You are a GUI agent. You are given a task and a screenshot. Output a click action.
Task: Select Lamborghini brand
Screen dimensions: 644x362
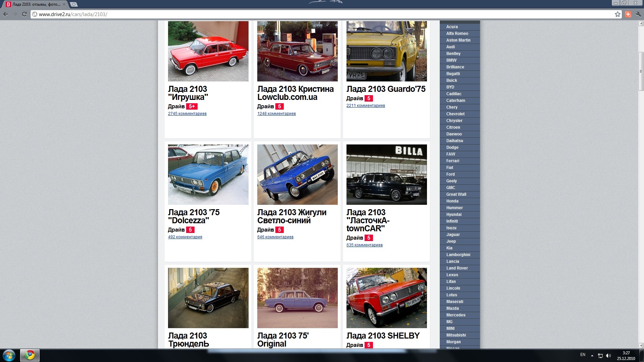click(x=460, y=255)
